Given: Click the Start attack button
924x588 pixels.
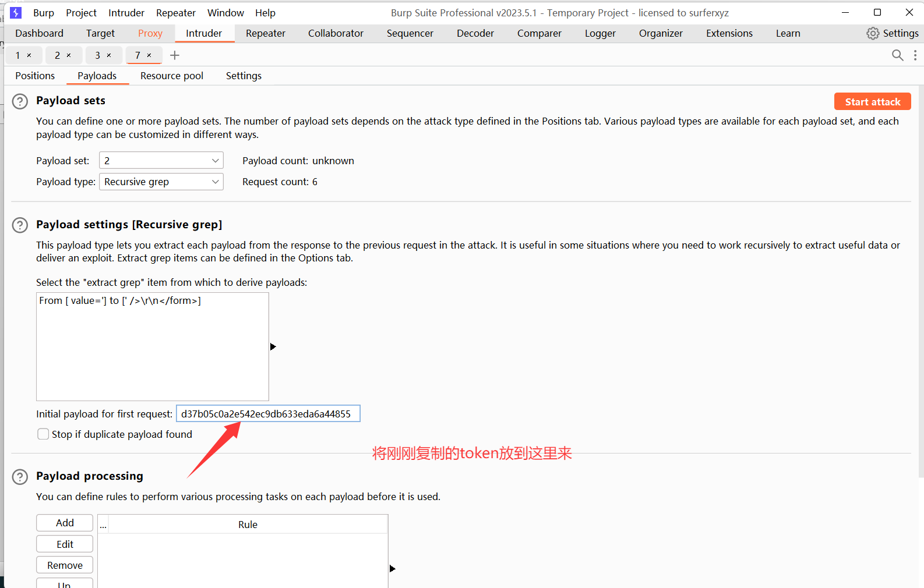Looking at the screenshot, I should 873,102.
